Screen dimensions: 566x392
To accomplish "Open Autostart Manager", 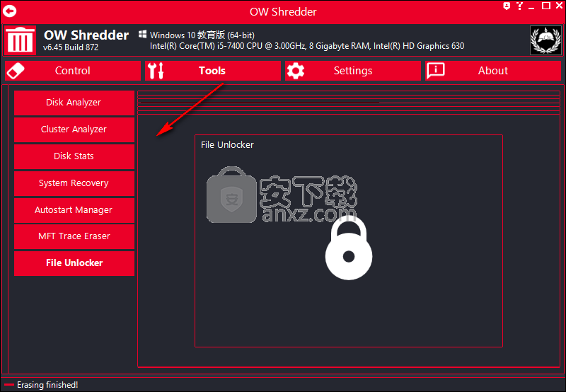I will (x=74, y=210).
